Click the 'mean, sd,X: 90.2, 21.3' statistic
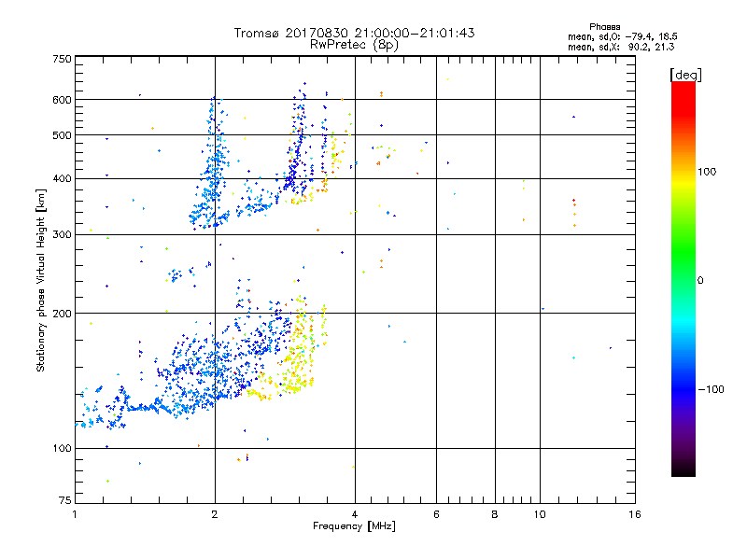The width and height of the screenshot is (747, 560). 621,47
